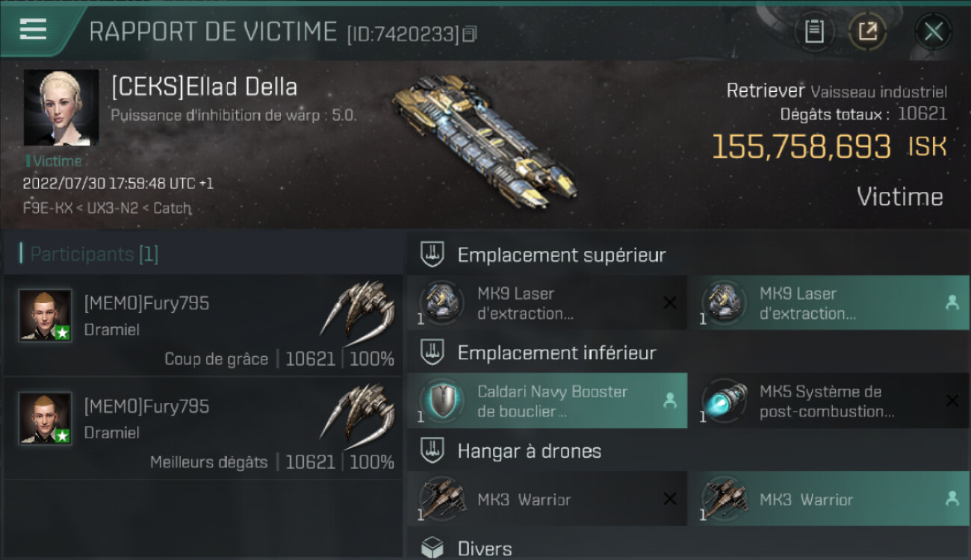The height and width of the screenshot is (560, 971).
Task: Click the share export icon
Action: tap(867, 31)
